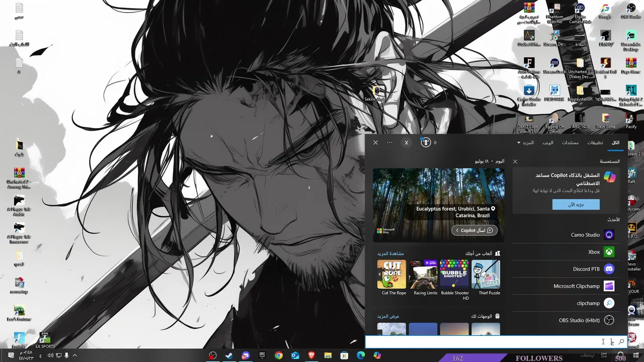Open LIMBO desktop shortcut
This screenshot has width=644, height=362.
point(605,38)
